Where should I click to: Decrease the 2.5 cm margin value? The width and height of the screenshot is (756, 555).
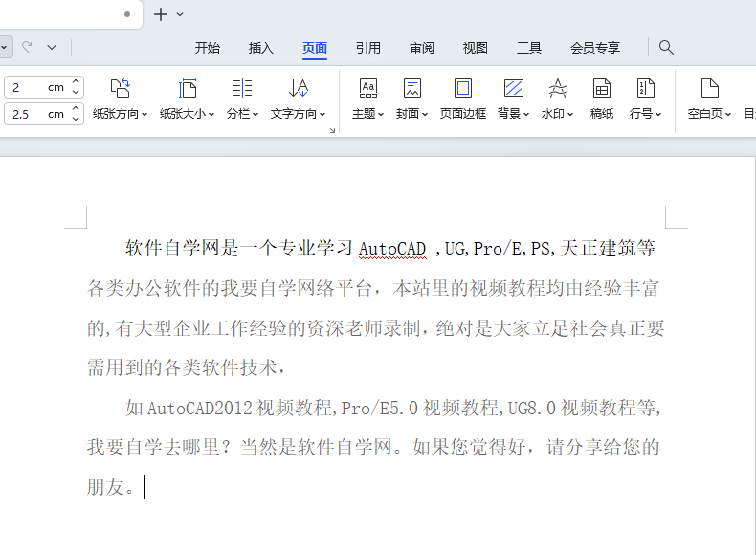pyautogui.click(x=76, y=118)
